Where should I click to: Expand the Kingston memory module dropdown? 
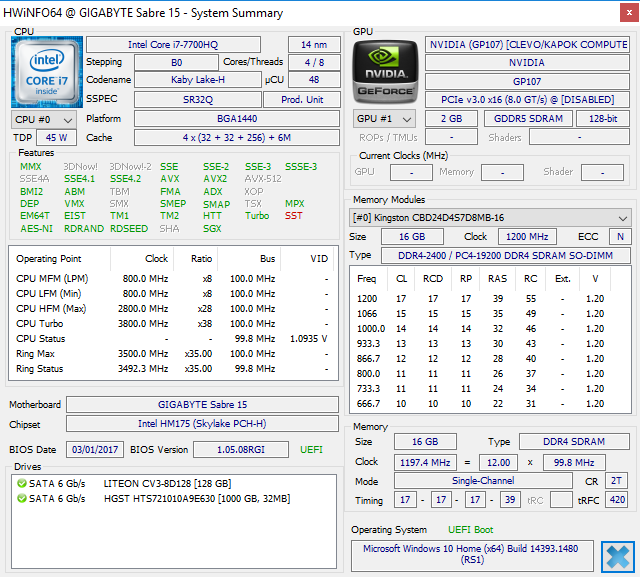click(x=490, y=217)
